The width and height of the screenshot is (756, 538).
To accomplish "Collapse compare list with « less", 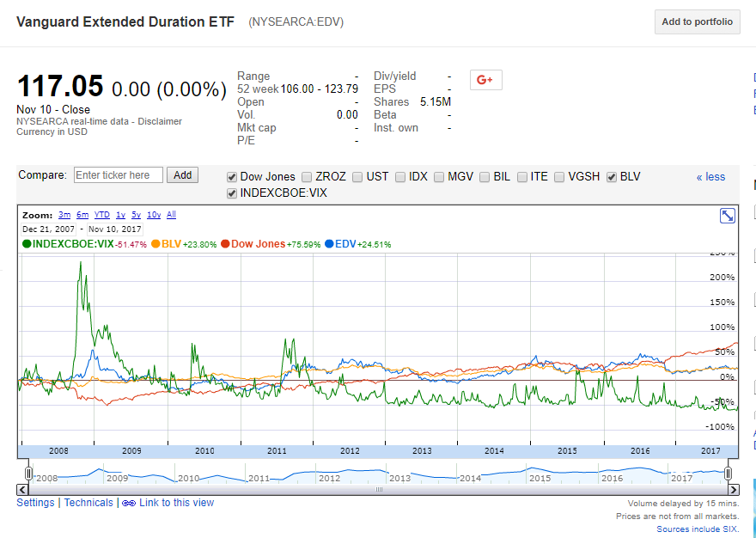I will point(710,177).
